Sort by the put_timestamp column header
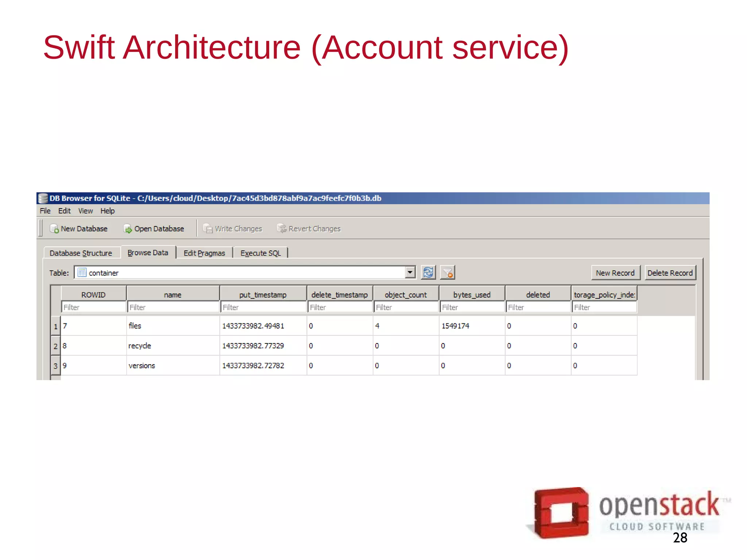 [263, 294]
